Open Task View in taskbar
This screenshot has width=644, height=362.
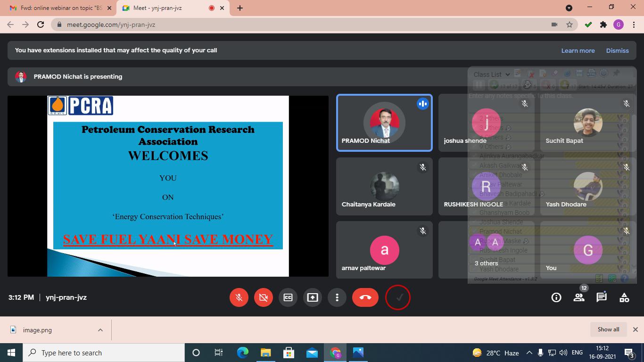[219, 353]
